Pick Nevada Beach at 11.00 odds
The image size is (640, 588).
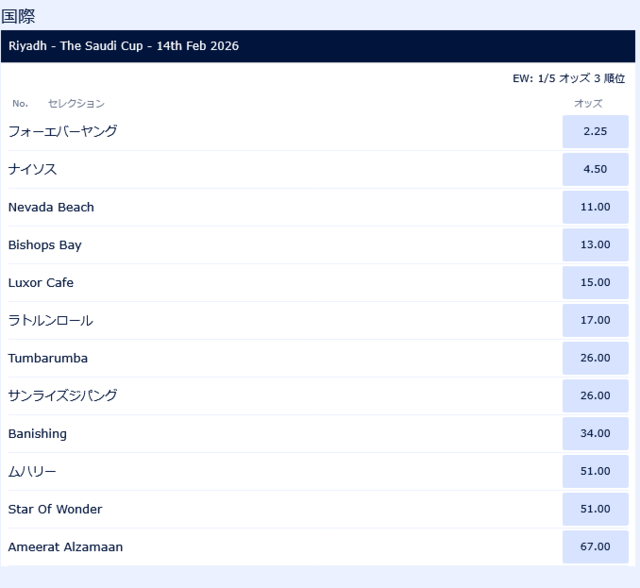(x=595, y=207)
